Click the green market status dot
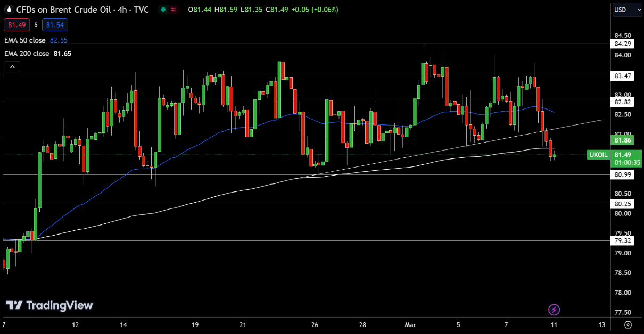 click(x=163, y=10)
